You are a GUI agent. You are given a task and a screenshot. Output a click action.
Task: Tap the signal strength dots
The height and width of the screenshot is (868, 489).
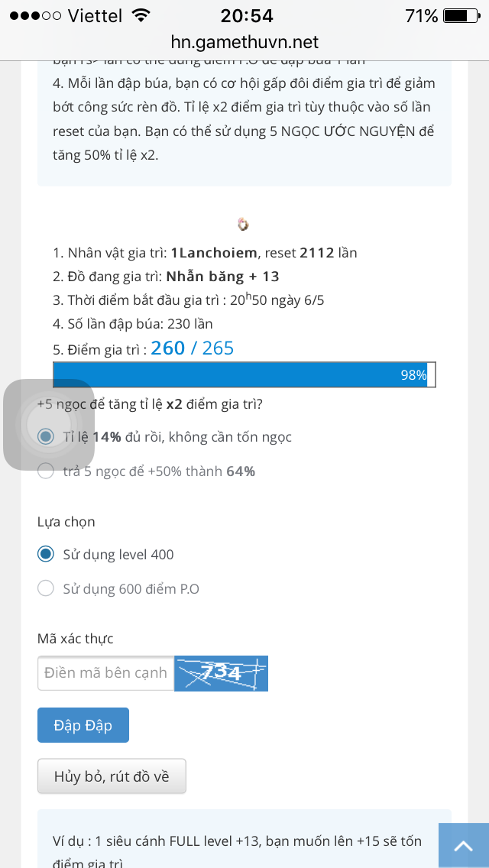point(35,16)
